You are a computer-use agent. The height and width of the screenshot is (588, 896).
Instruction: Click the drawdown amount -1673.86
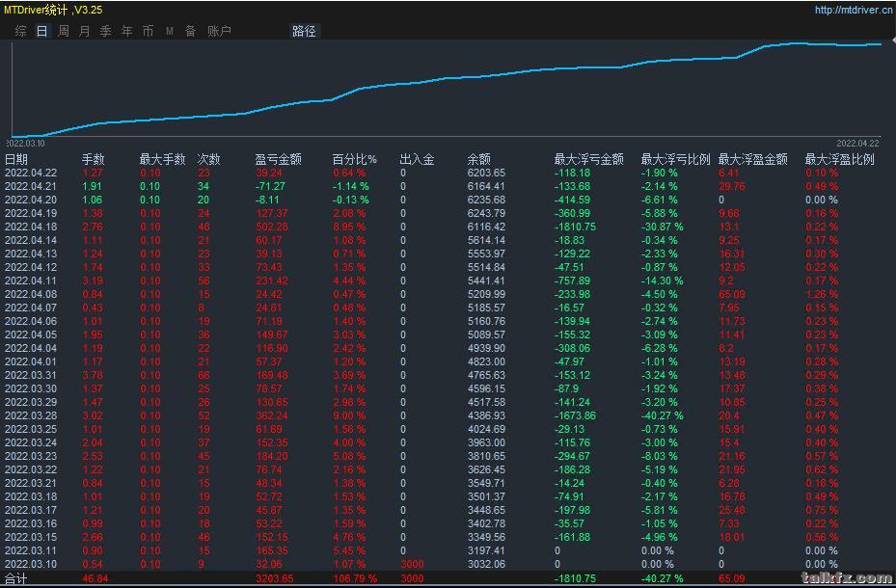point(575,415)
